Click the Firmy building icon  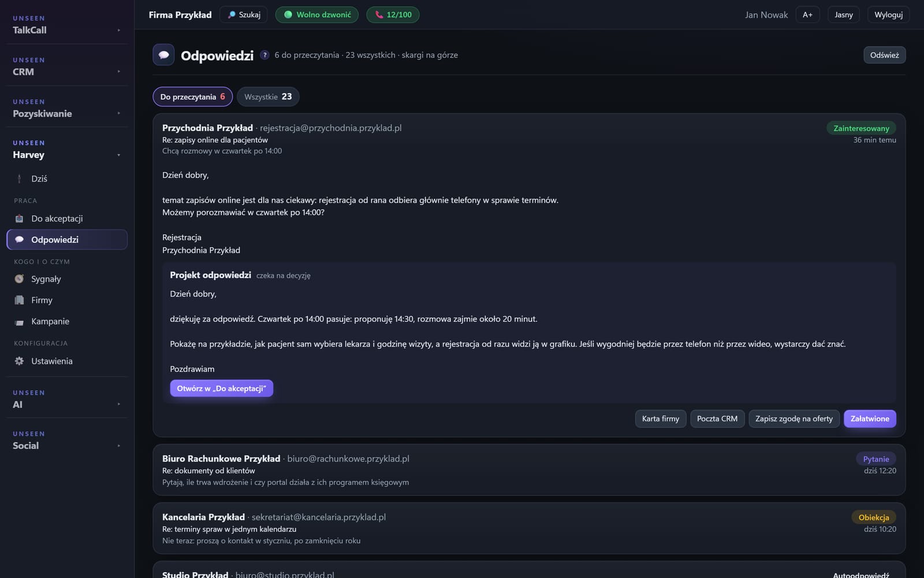[x=19, y=300]
